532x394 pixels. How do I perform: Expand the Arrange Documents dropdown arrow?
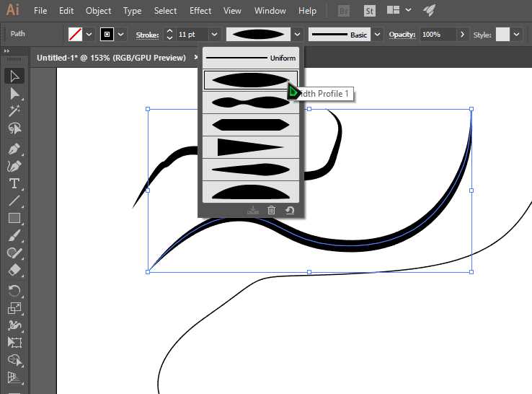pos(409,10)
